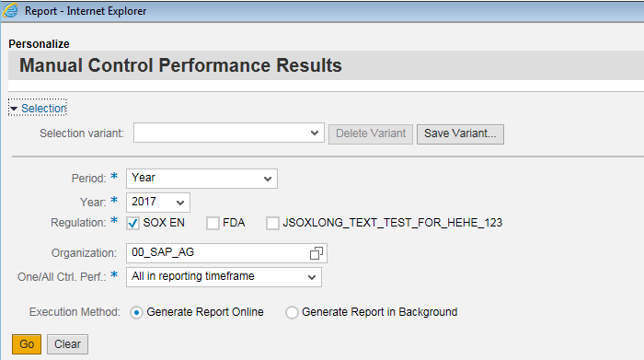Open the Year dropdown showing 2017
644x360 pixels.
[x=158, y=203]
